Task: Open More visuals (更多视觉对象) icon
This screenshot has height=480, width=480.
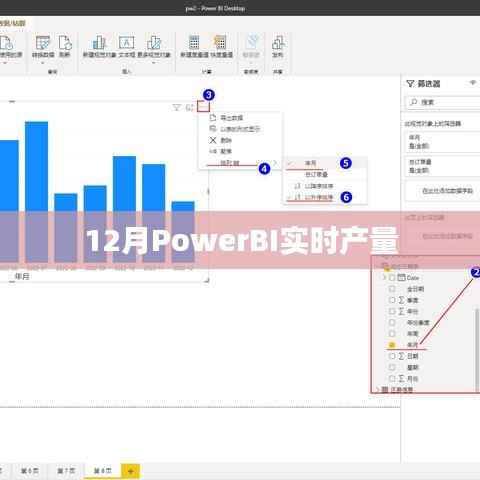Action: click(x=154, y=43)
